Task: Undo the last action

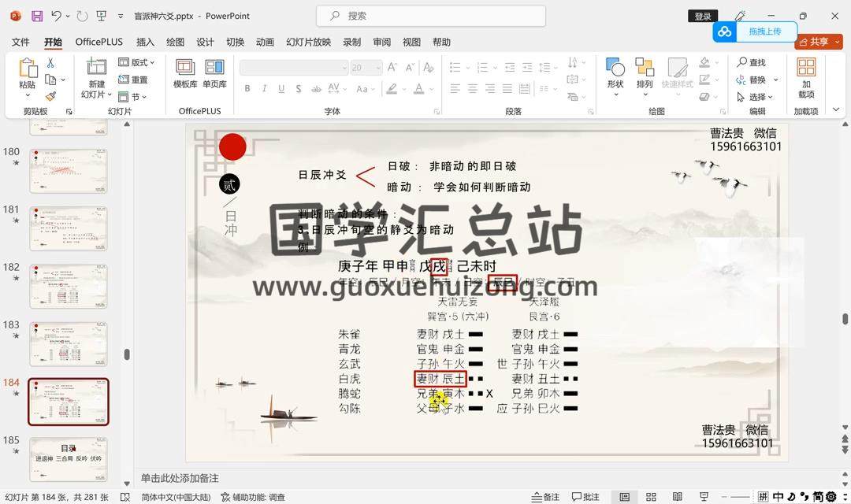Action: 56,17
